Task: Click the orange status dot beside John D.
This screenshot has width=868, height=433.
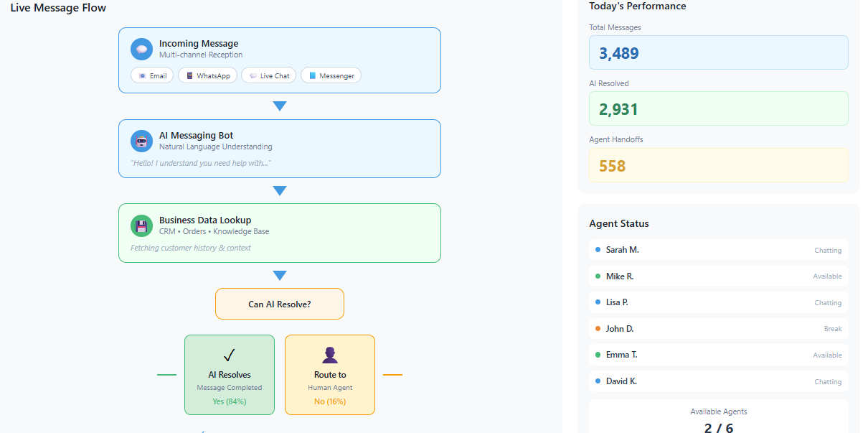Action: click(x=598, y=329)
